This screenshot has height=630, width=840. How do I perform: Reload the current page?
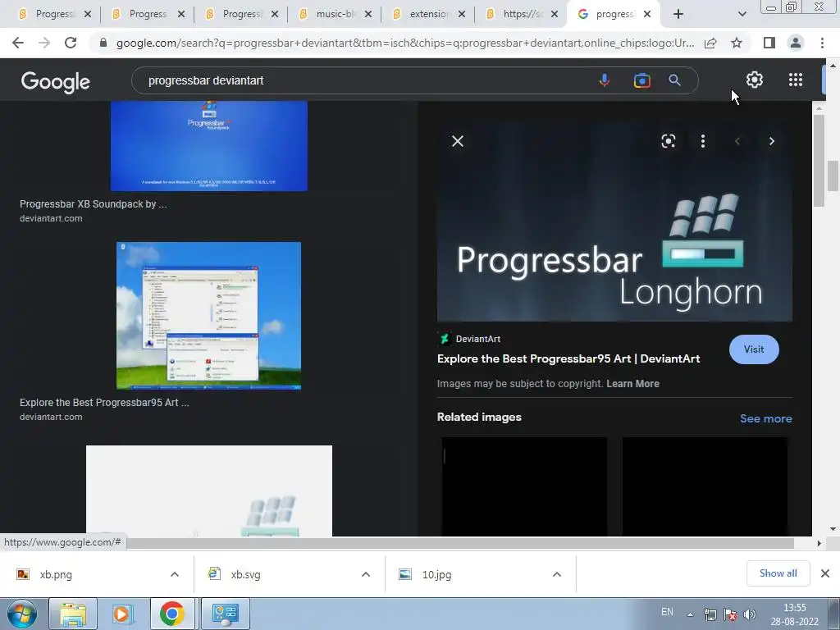pyautogui.click(x=71, y=43)
